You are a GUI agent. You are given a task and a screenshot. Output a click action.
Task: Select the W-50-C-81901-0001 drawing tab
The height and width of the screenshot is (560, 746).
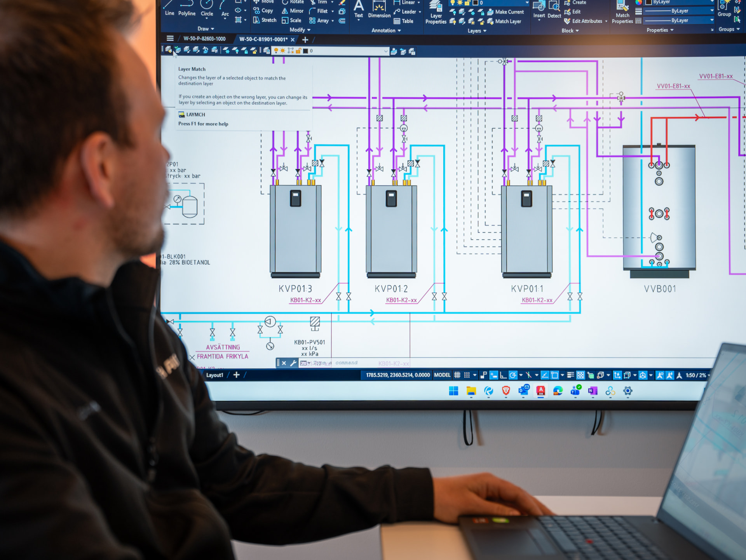coord(263,39)
